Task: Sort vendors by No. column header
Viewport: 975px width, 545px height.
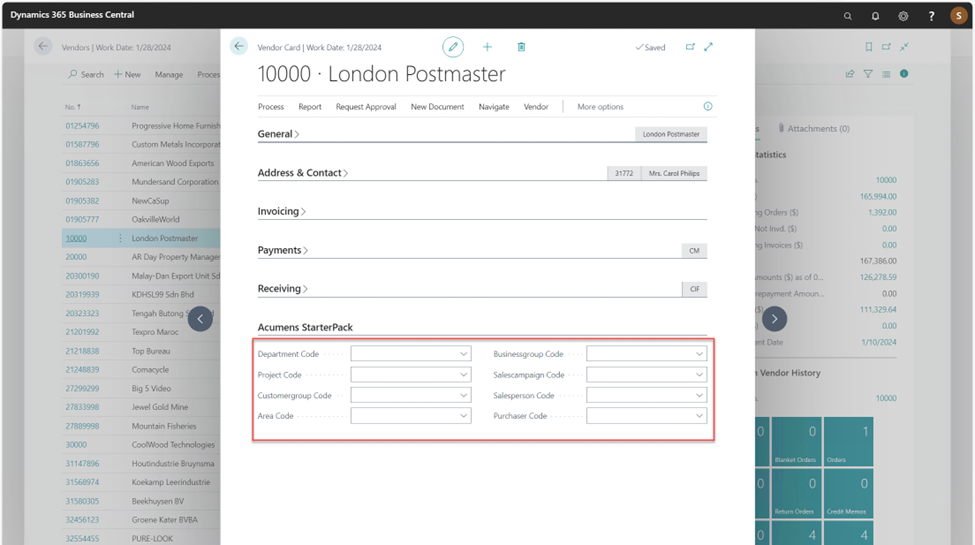Action: (73, 107)
